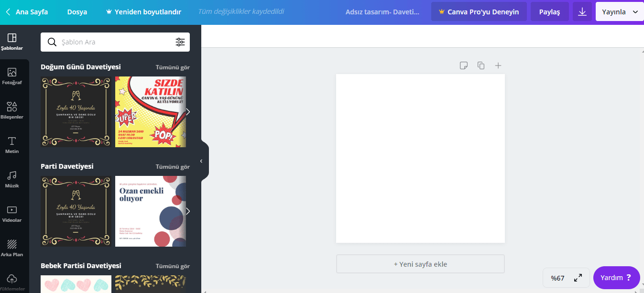644x293 pixels.
Task: Select the pastel hearts baby shower template
Action: pos(76,284)
